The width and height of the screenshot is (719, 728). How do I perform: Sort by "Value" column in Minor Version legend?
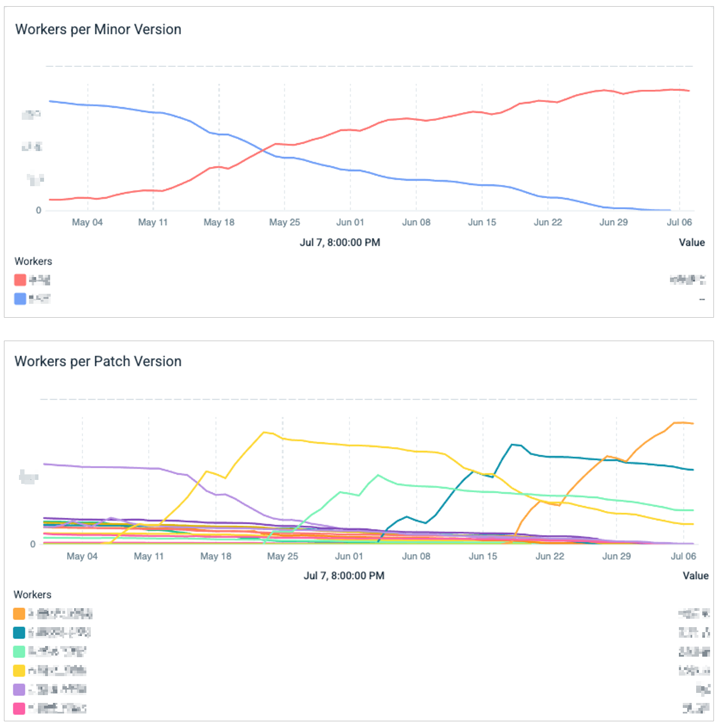692,242
